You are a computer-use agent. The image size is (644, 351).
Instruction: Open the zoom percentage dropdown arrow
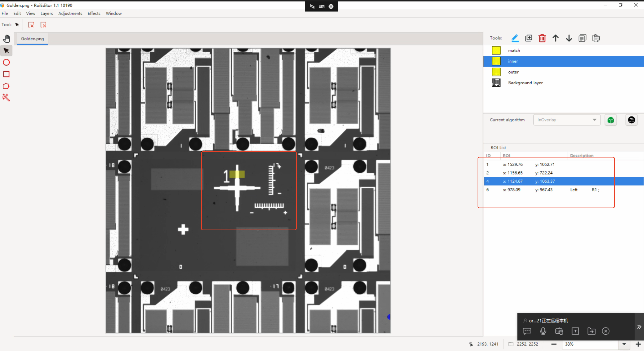pyautogui.click(x=624, y=344)
